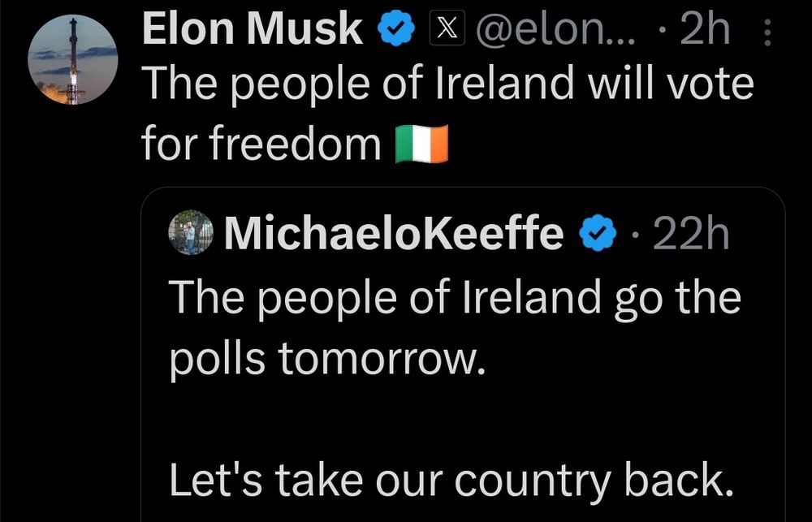
Task: Click MichaeloKeeffe's blue verified badge
Action: (597, 232)
